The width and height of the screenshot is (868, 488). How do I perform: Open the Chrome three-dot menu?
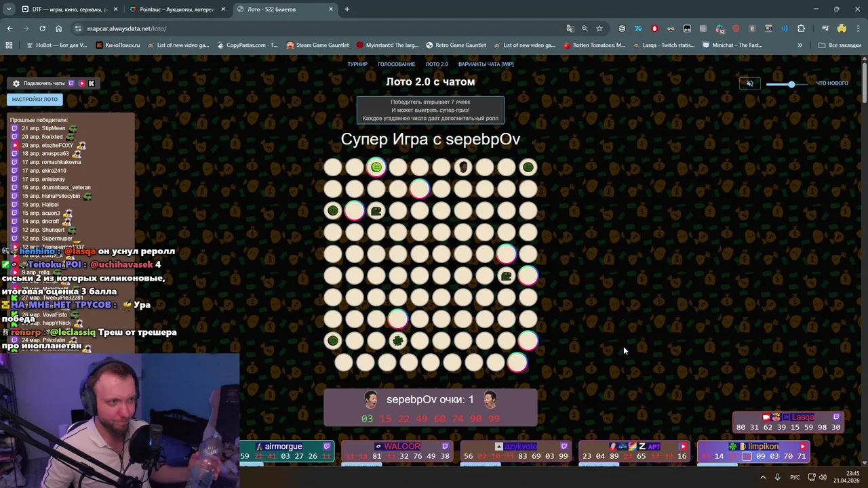pyautogui.click(x=858, y=28)
